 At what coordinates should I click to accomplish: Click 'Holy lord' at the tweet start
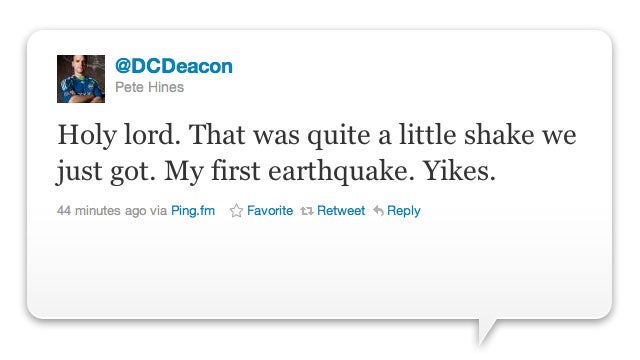pyautogui.click(x=116, y=135)
